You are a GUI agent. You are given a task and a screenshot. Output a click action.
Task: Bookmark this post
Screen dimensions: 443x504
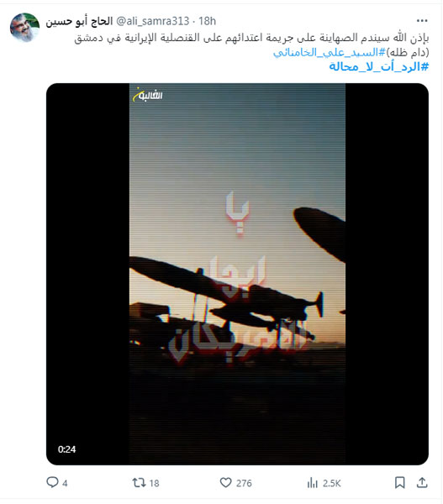(399, 482)
